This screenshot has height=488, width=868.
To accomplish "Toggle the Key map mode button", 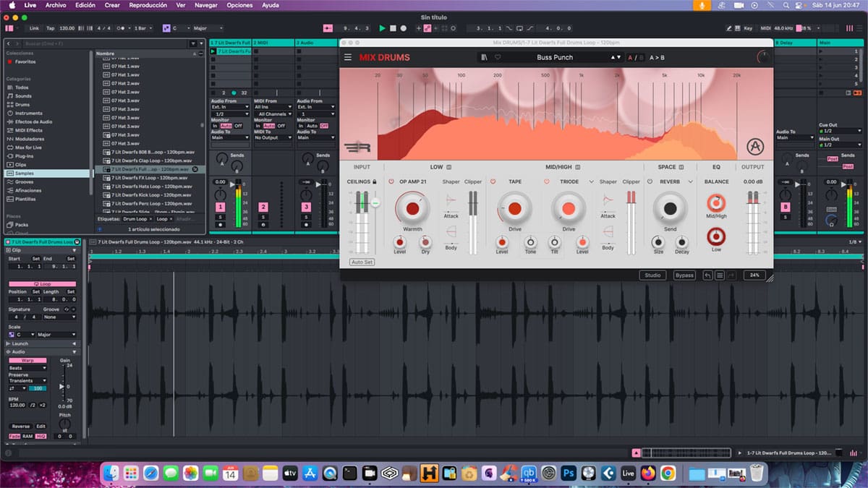I will coord(748,28).
